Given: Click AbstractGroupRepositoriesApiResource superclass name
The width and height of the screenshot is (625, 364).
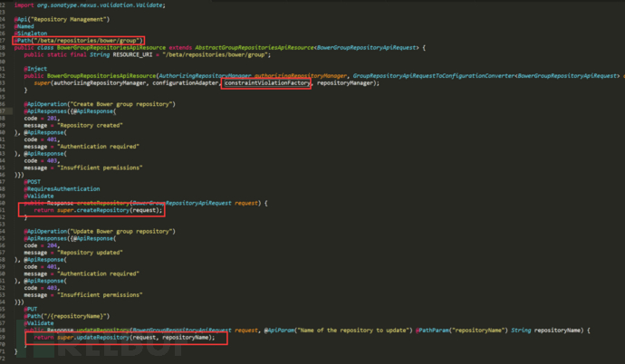Looking at the screenshot, I should pos(255,47).
